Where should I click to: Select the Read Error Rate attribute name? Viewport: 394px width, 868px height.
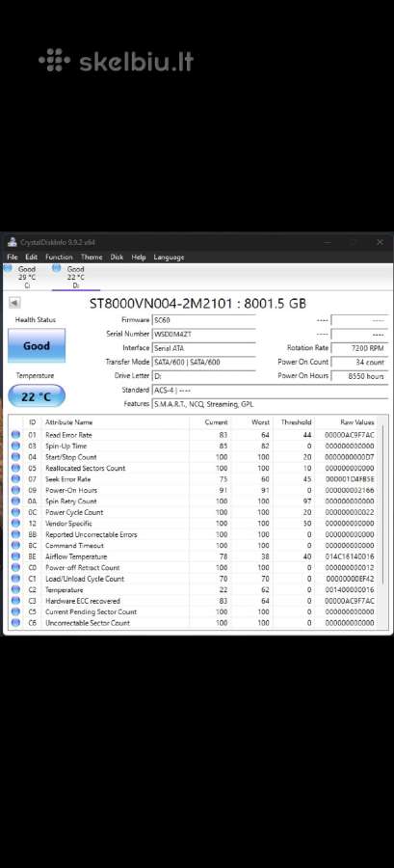(x=68, y=435)
